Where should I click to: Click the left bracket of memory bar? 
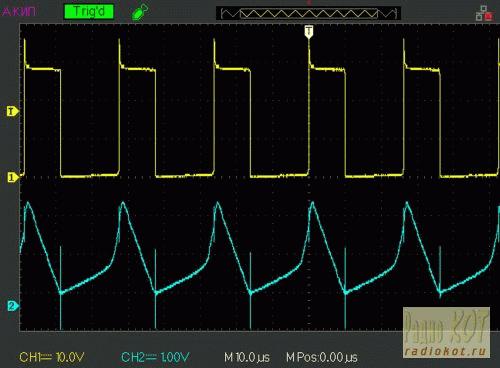tap(223, 14)
